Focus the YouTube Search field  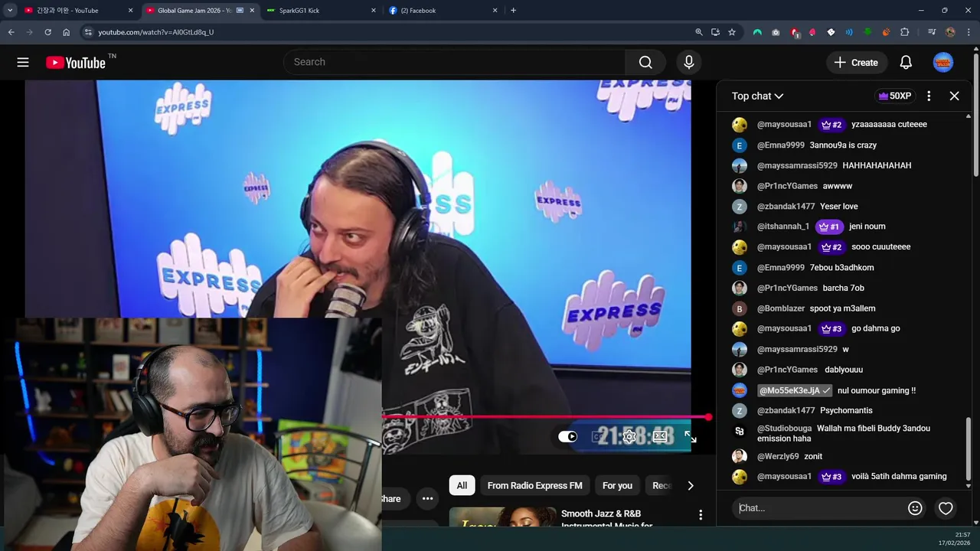click(455, 62)
